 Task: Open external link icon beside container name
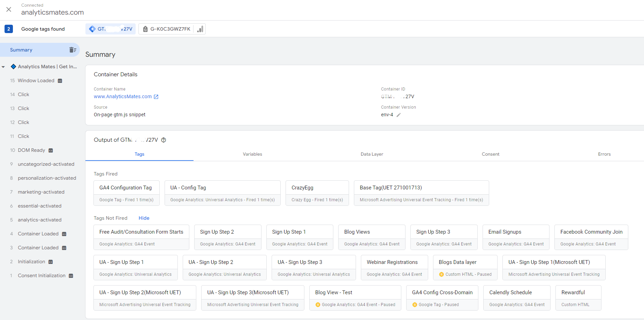[156, 97]
